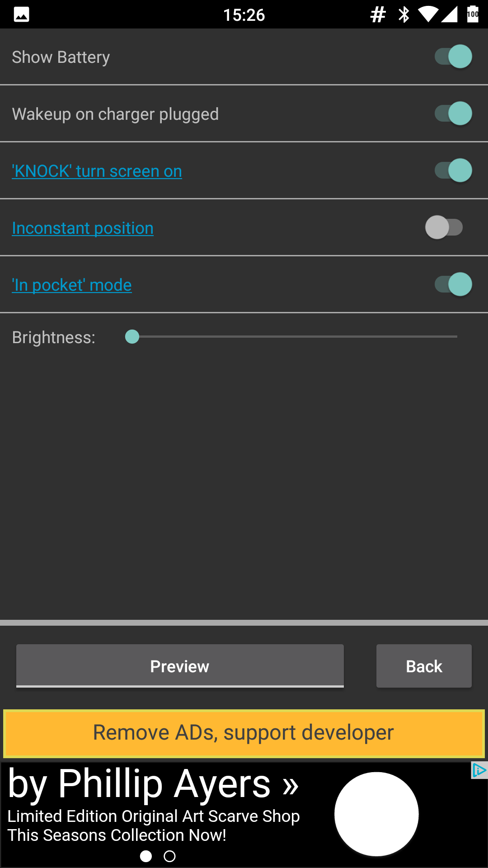Open the Inconstant position link
The image size is (488, 868).
(83, 228)
